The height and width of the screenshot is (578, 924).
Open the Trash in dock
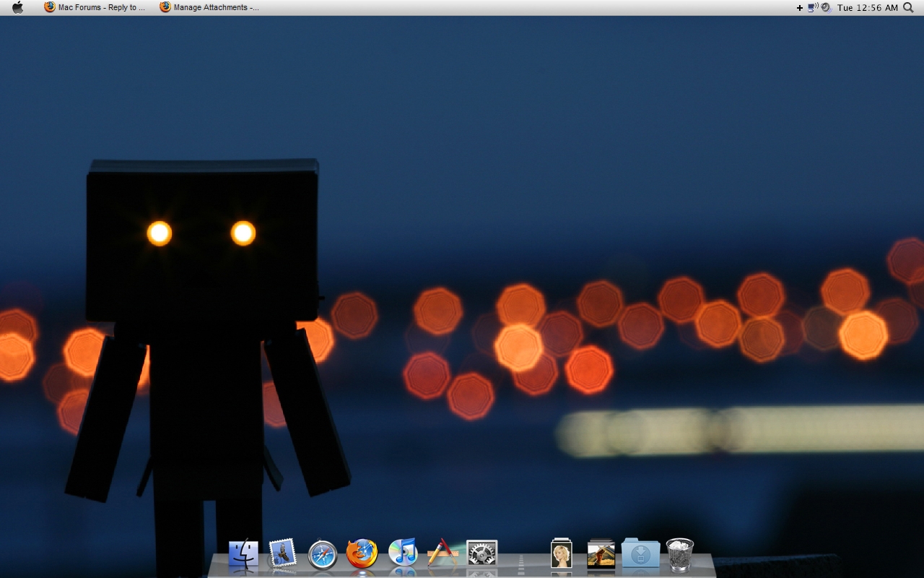coord(679,554)
